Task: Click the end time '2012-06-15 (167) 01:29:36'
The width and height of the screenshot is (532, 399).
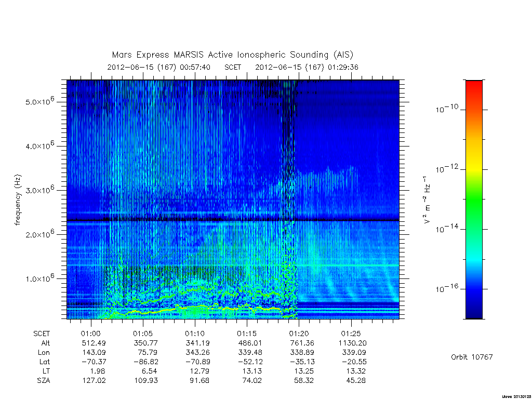Action: pos(307,67)
